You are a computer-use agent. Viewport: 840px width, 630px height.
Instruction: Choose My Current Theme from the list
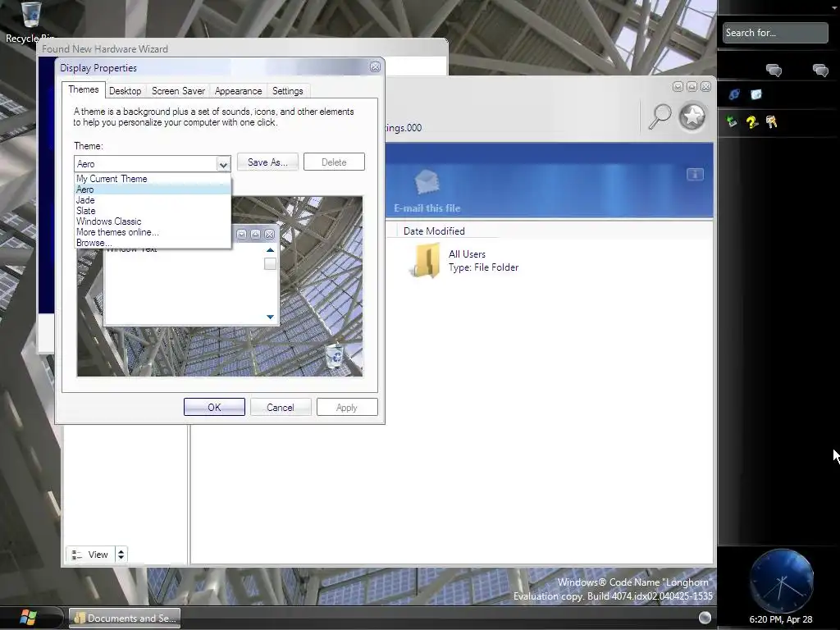point(153,179)
